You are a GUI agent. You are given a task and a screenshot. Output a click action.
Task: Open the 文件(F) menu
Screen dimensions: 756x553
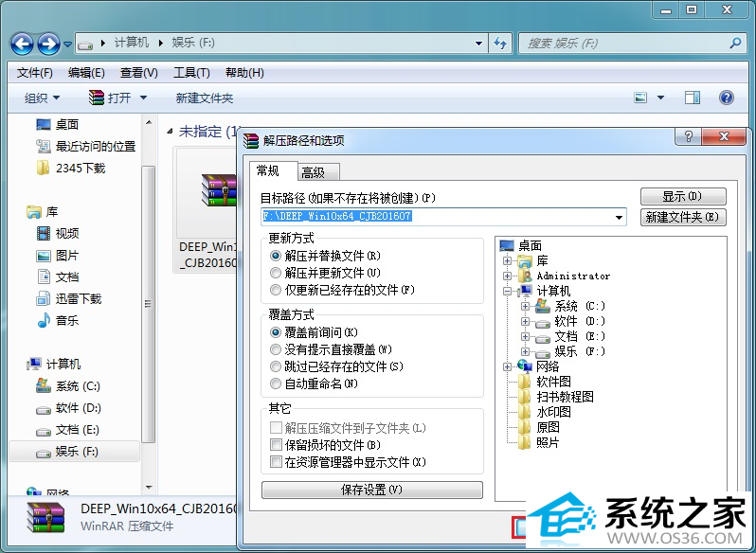tap(35, 73)
